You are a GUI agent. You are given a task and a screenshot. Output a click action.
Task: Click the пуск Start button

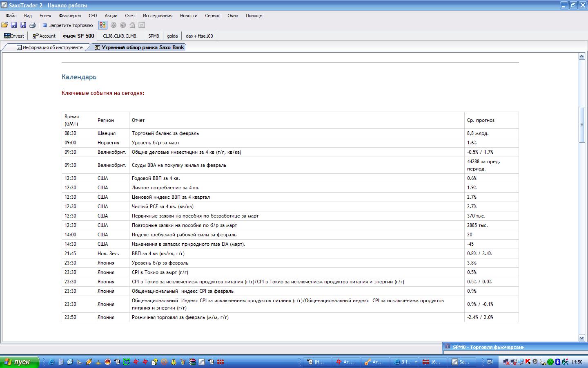(x=19, y=362)
